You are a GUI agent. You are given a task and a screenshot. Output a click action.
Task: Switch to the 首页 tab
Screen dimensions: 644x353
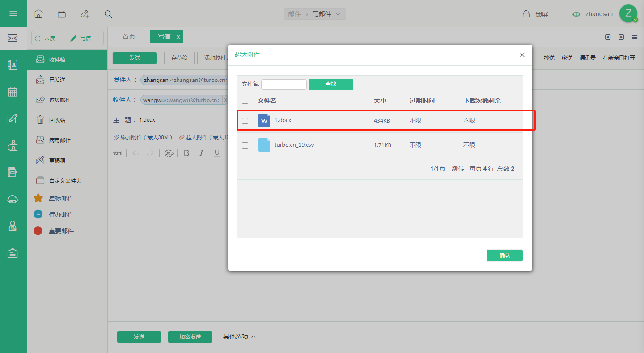pos(129,37)
